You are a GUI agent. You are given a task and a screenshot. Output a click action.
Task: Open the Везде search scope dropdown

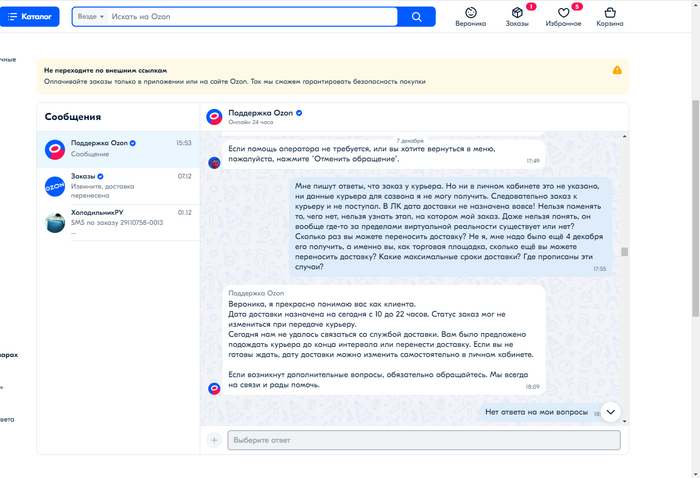pyautogui.click(x=91, y=17)
